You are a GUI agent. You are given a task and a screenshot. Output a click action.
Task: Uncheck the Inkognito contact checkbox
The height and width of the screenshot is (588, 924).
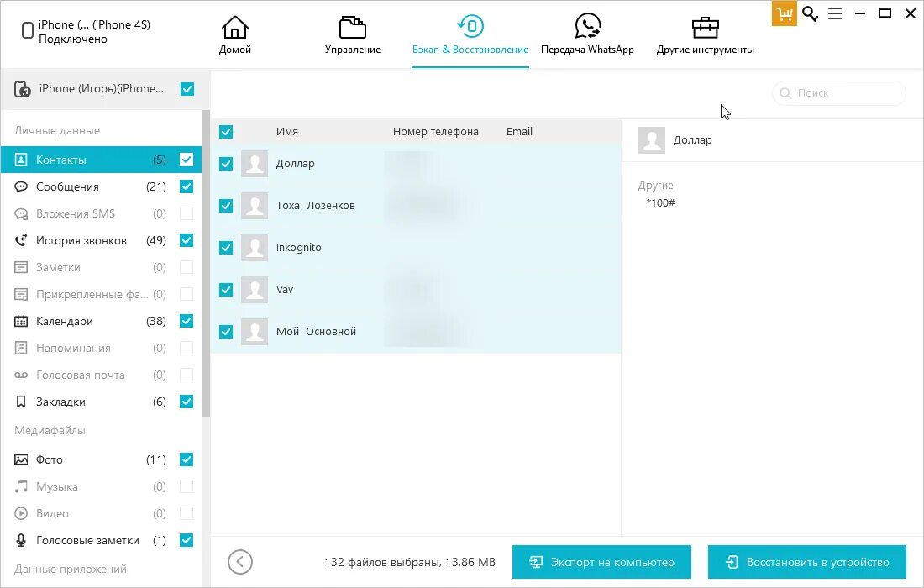226,248
